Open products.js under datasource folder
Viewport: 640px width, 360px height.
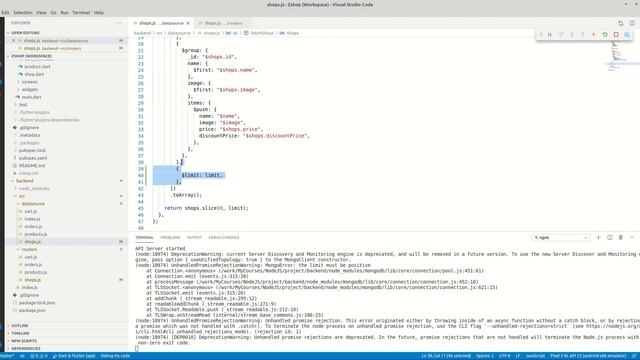[36, 234]
